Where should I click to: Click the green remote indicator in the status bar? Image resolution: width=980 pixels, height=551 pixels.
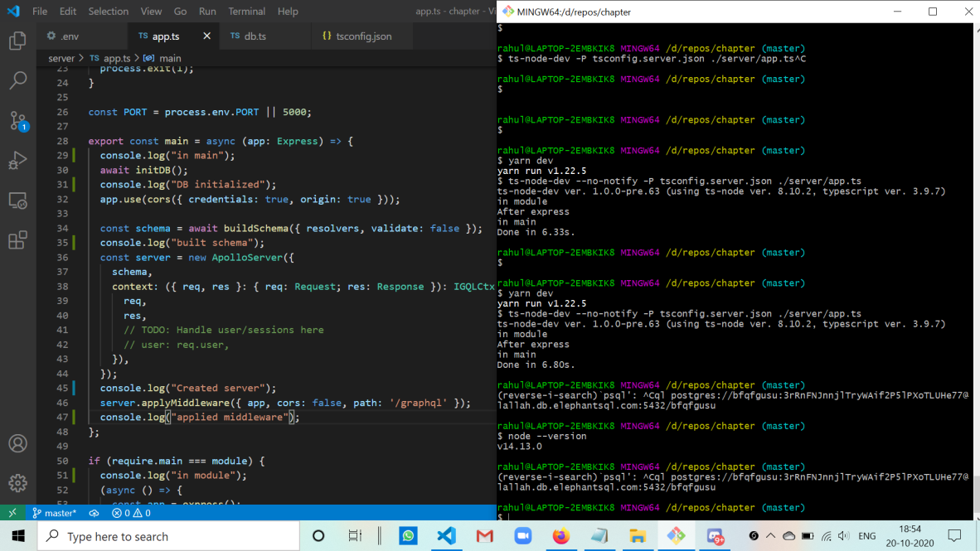(x=12, y=513)
